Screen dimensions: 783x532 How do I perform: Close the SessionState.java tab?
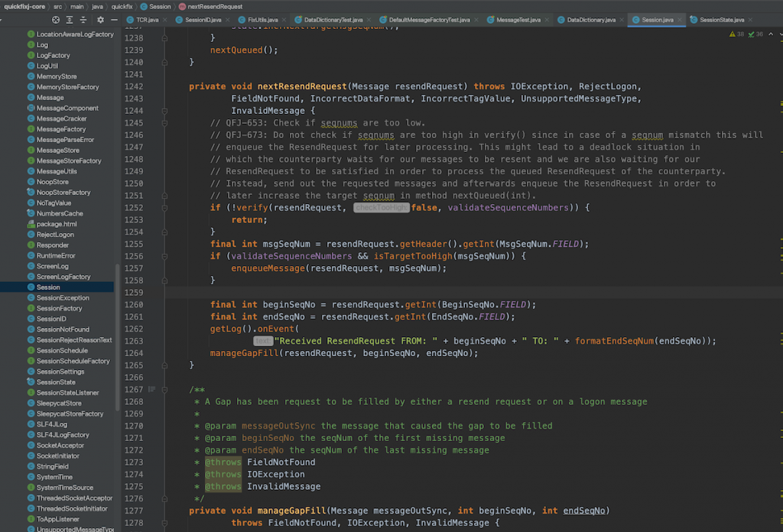click(x=751, y=20)
